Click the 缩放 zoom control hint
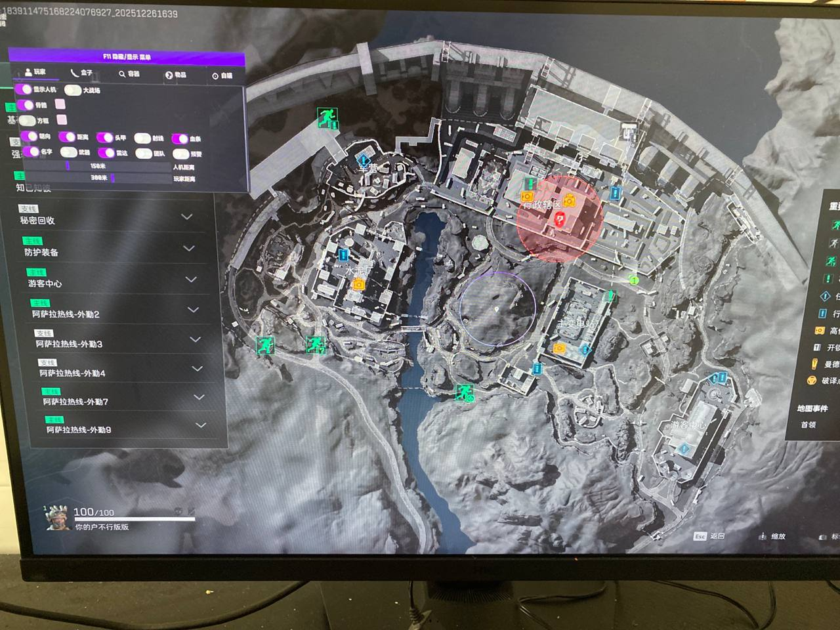The width and height of the screenshot is (840, 630). [772, 536]
